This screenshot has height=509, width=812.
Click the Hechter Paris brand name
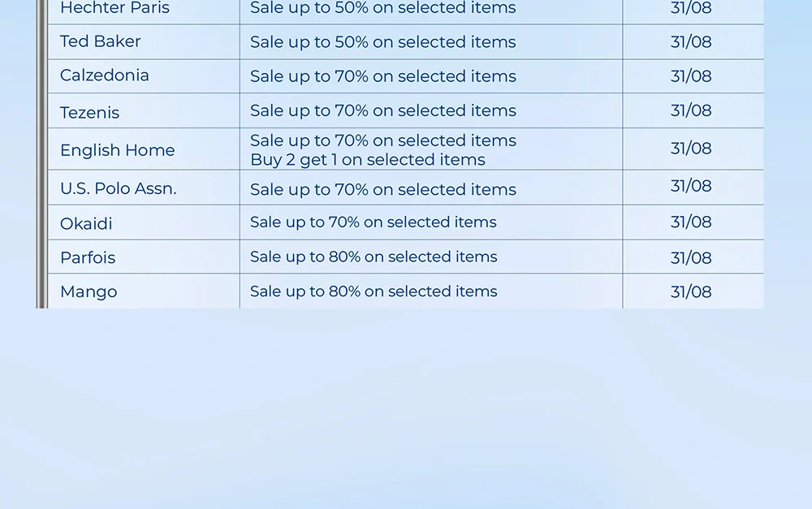(114, 8)
